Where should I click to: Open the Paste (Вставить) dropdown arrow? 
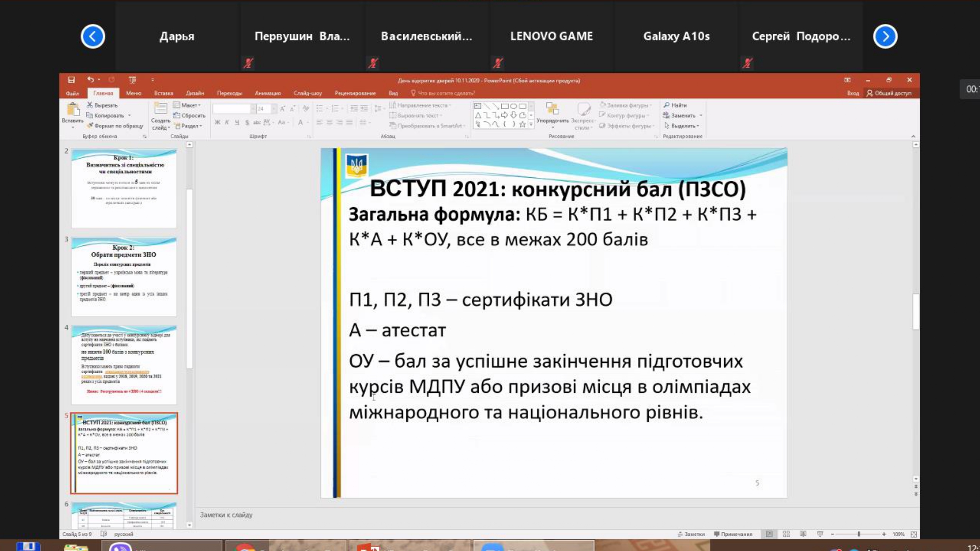click(x=73, y=127)
